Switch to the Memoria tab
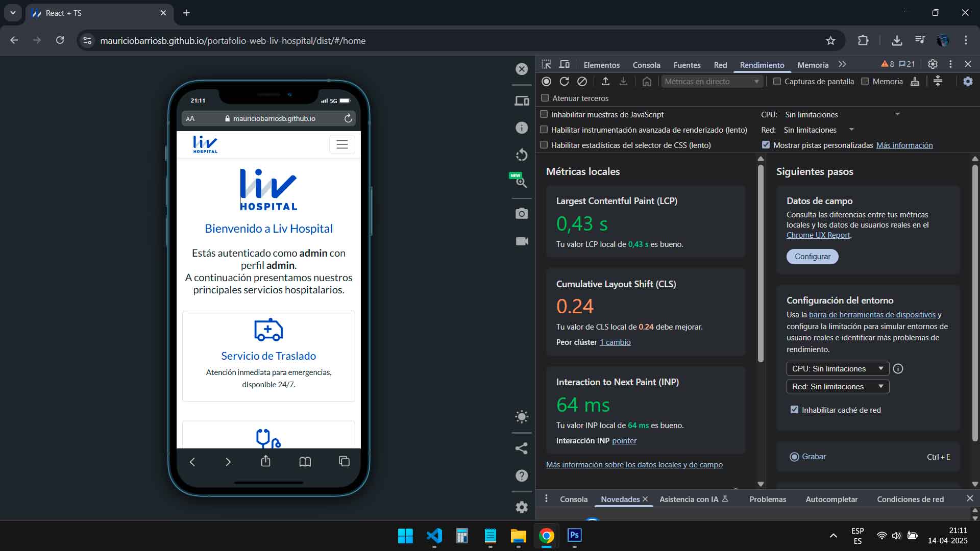The width and height of the screenshot is (980, 551). click(813, 65)
